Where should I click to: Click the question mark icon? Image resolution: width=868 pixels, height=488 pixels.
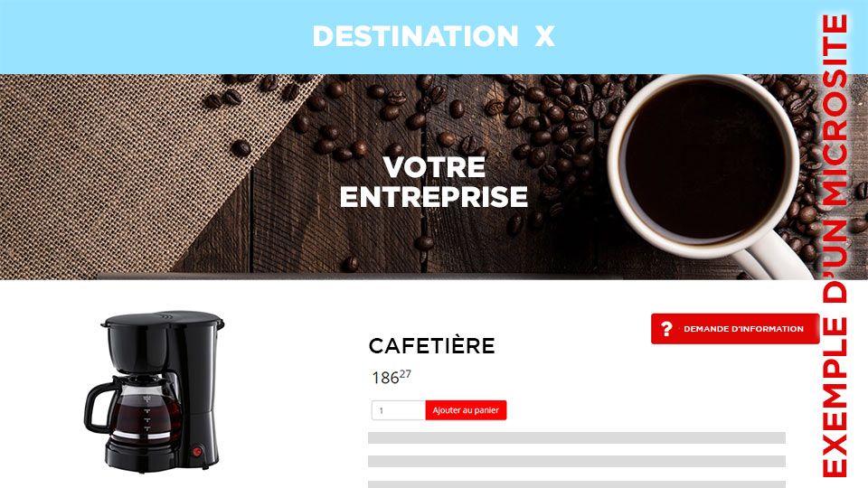click(666, 329)
